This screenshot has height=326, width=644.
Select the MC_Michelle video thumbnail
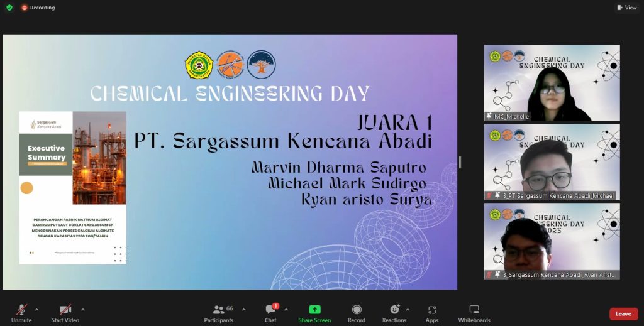[x=552, y=83]
